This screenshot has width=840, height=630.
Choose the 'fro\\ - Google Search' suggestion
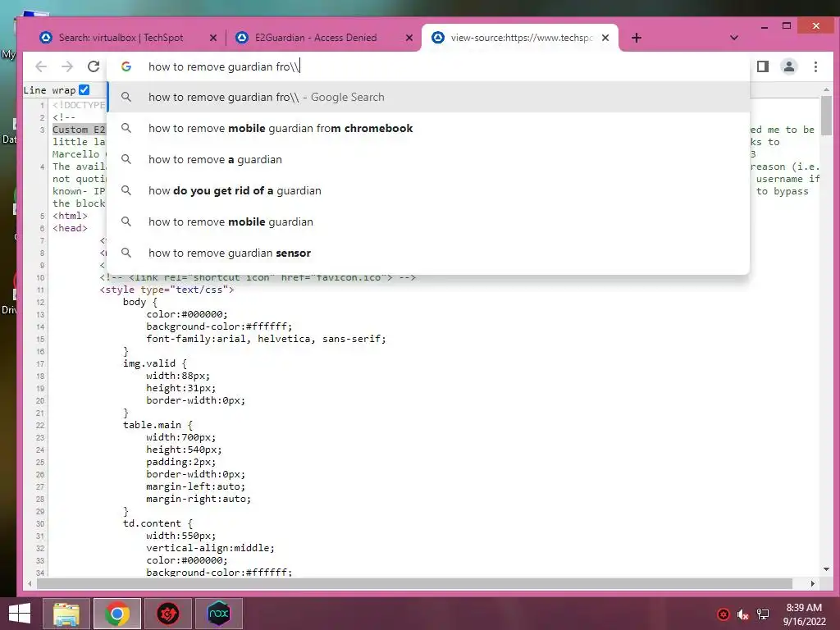tap(428, 97)
